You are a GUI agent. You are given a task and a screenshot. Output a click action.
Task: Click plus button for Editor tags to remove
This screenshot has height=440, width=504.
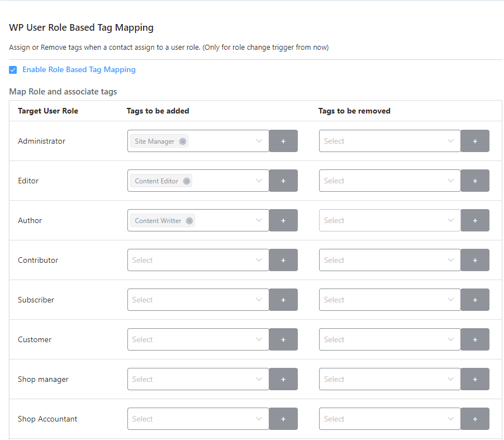coord(475,181)
